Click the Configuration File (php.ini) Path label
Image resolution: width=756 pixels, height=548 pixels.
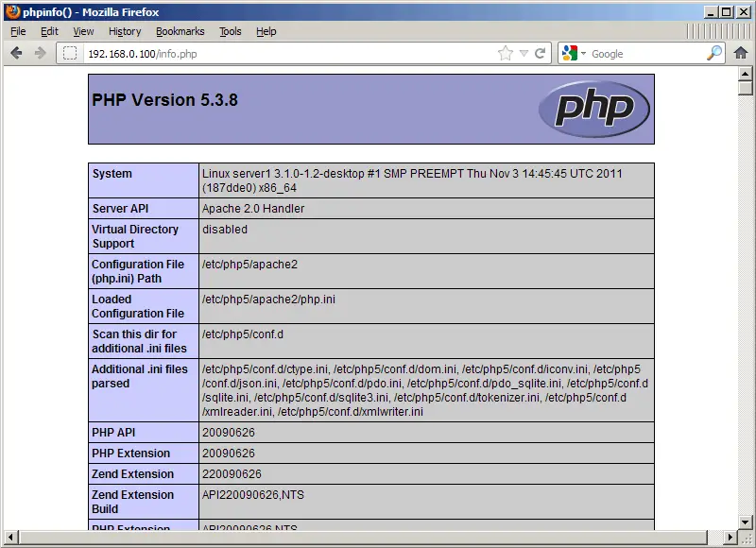pos(138,271)
